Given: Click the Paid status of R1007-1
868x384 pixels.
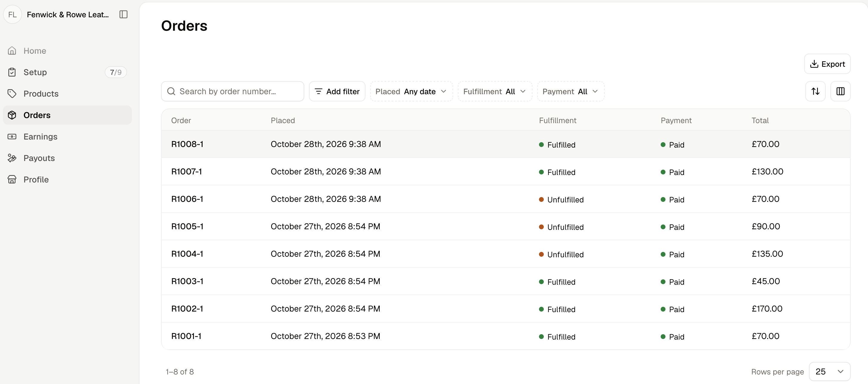Looking at the screenshot, I should (673, 172).
